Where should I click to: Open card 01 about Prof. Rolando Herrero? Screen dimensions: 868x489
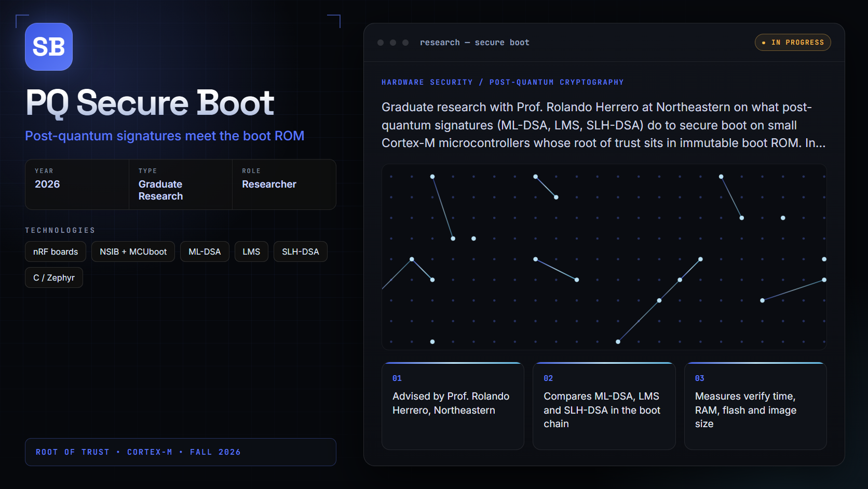click(x=453, y=406)
